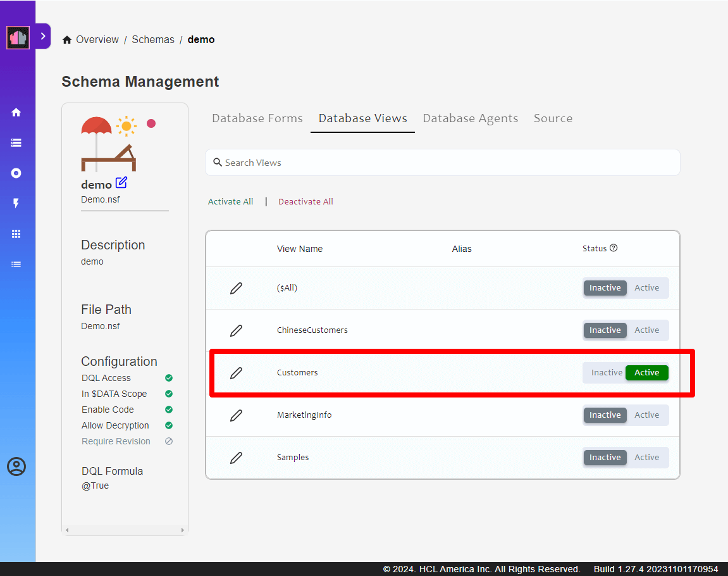This screenshot has width=728, height=576.
Task: Click the Alias column header
Action: pos(462,249)
